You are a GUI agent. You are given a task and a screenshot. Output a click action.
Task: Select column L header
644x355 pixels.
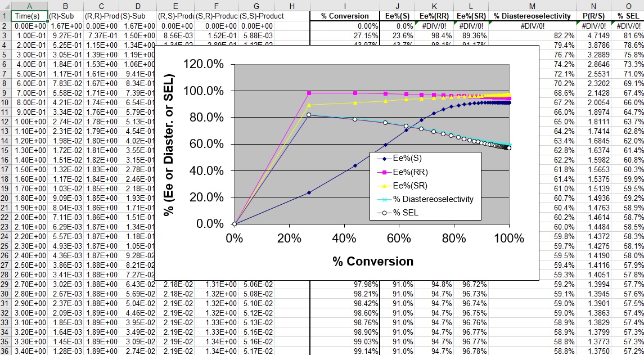pos(471,5)
